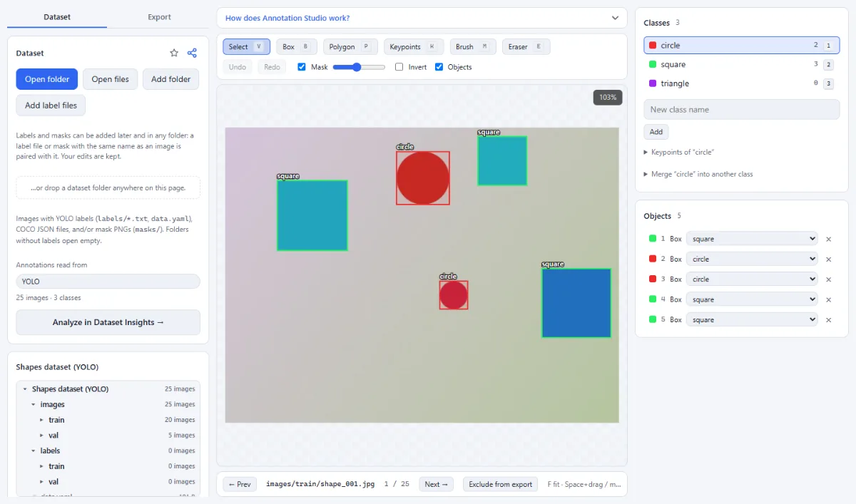Image resolution: width=856 pixels, height=504 pixels.
Task: Click the share dataset icon
Action: point(192,53)
